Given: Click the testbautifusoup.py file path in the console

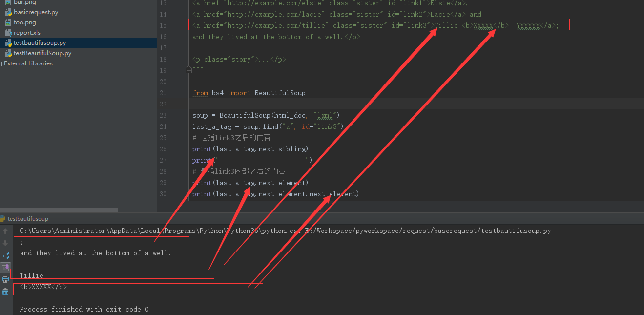Looking at the screenshot, I should coord(427,231).
